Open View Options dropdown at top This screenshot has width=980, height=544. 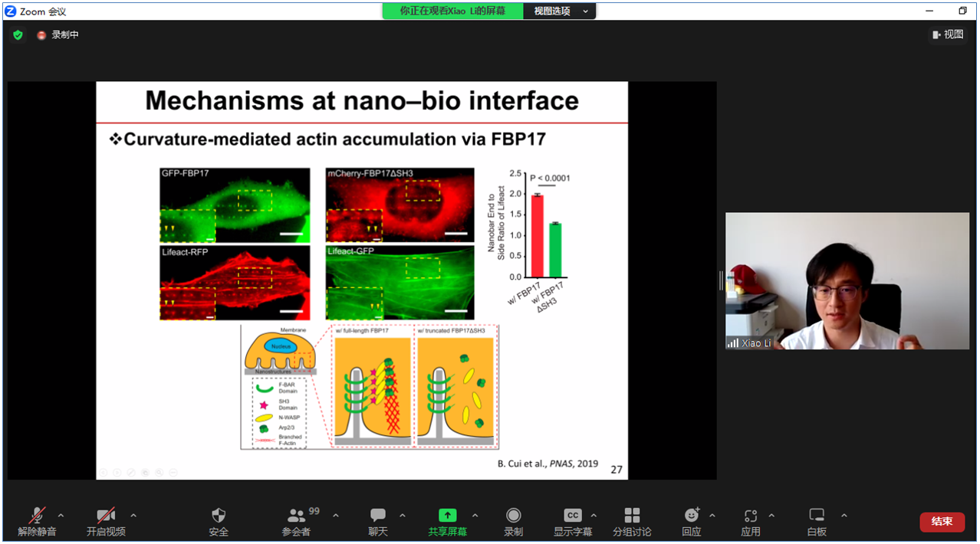pos(561,11)
